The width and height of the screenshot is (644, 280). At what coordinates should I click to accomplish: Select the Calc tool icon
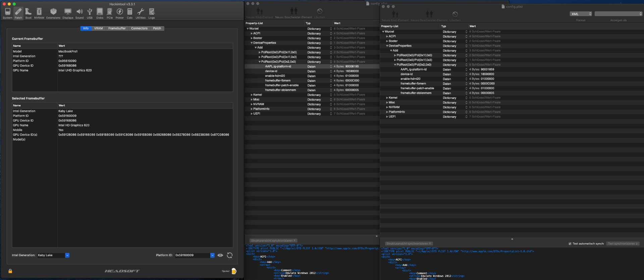pos(129,13)
